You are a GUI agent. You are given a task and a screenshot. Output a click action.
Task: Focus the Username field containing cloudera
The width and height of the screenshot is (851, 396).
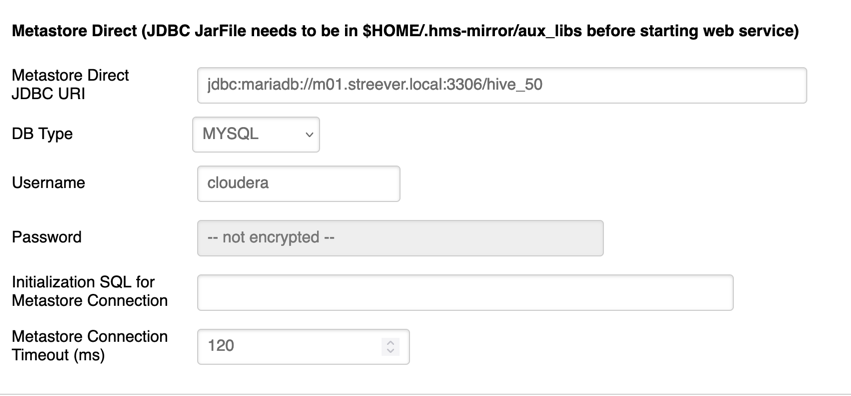click(299, 183)
